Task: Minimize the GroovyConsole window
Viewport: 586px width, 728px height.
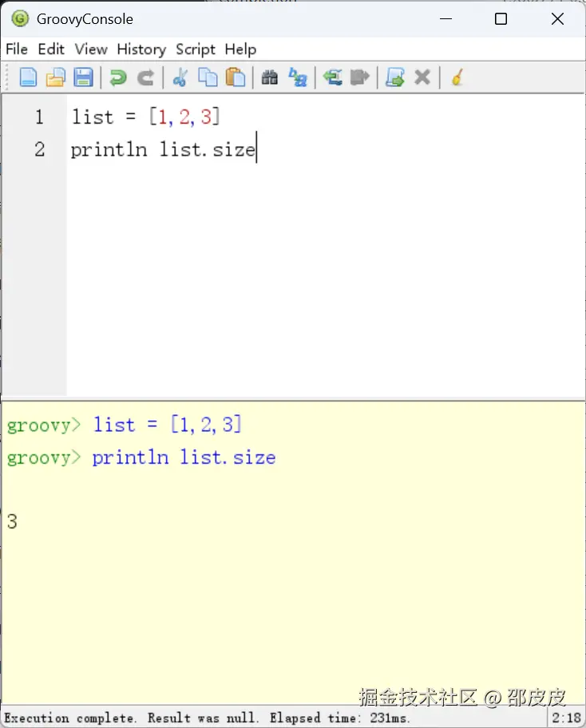Action: point(445,19)
